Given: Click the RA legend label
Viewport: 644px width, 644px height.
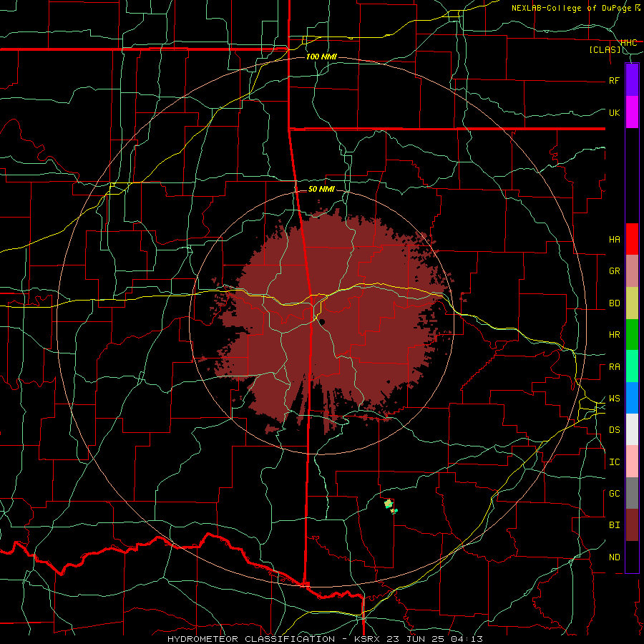Looking at the screenshot, I should [615, 367].
